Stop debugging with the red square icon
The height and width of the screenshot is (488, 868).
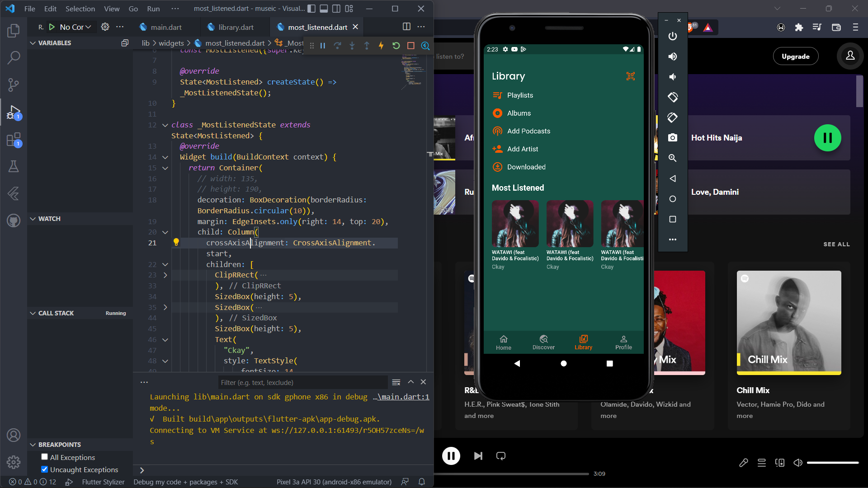tap(410, 46)
